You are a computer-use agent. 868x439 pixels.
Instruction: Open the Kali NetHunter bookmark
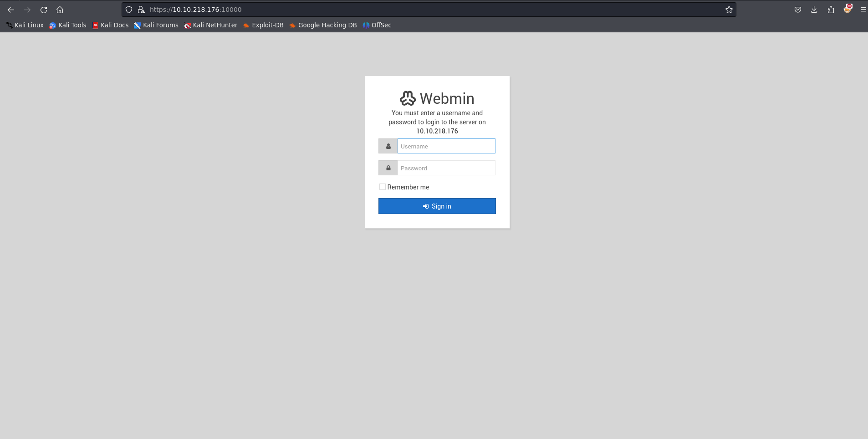tap(211, 25)
